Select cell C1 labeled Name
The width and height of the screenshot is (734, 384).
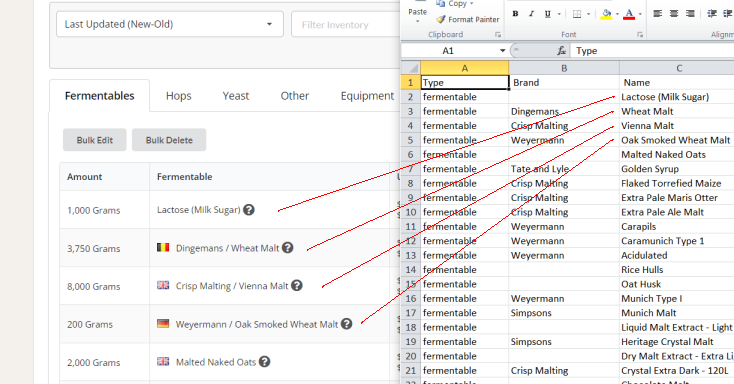[x=677, y=82]
